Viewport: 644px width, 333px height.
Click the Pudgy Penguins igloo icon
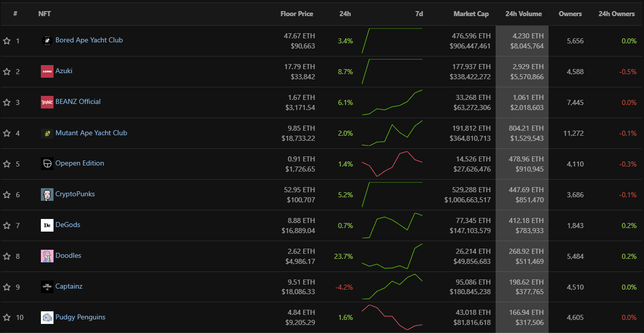[x=47, y=318]
